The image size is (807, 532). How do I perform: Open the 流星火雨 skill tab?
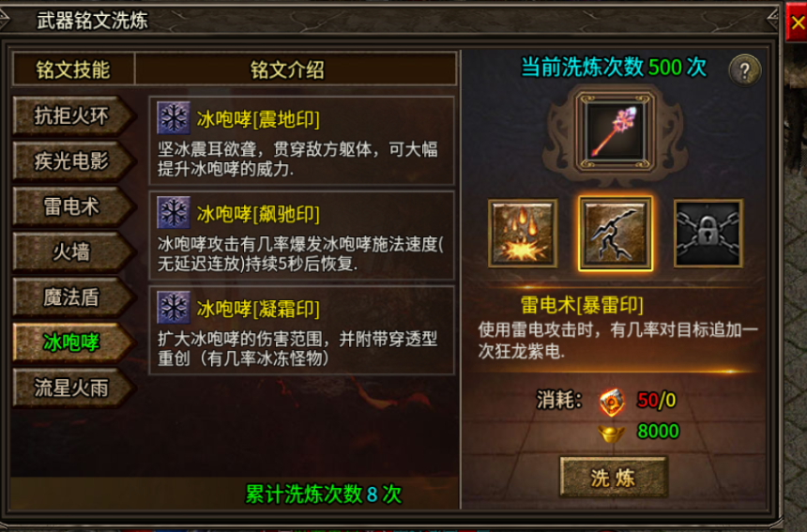click(x=72, y=388)
